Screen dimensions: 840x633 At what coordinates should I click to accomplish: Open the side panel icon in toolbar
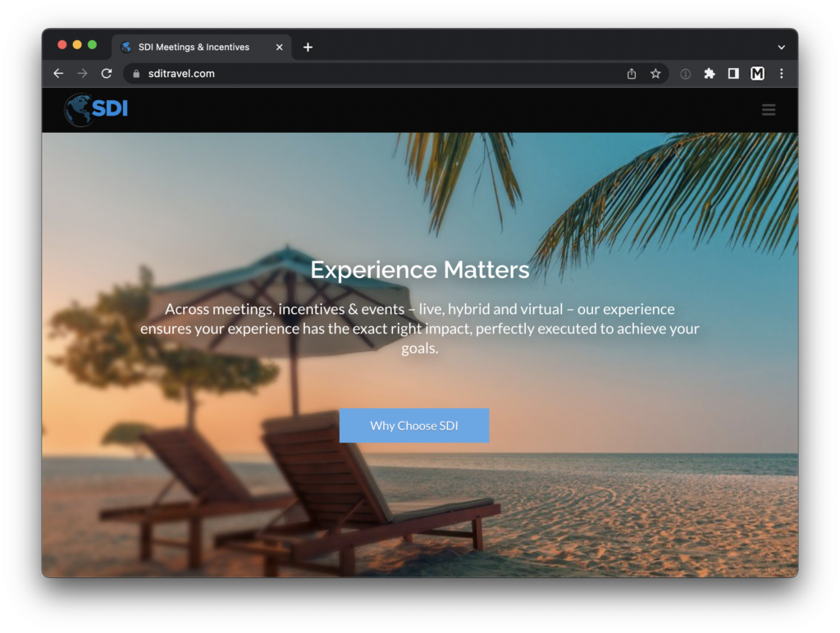(x=733, y=73)
